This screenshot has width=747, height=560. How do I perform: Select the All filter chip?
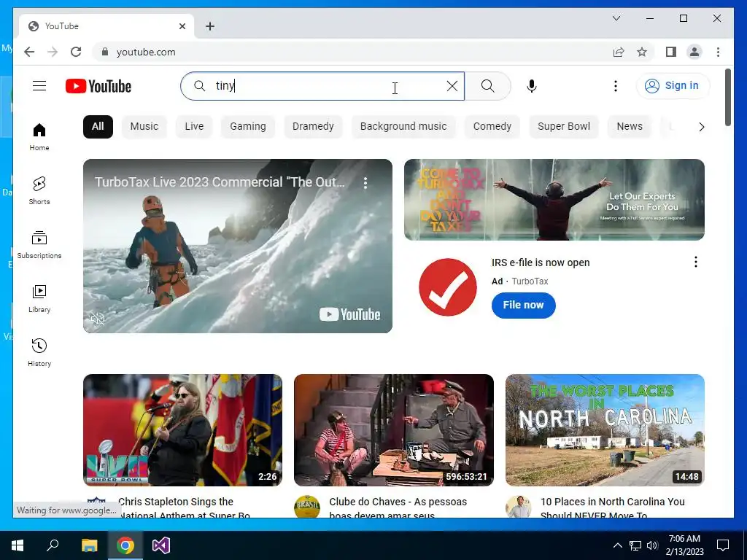click(98, 127)
